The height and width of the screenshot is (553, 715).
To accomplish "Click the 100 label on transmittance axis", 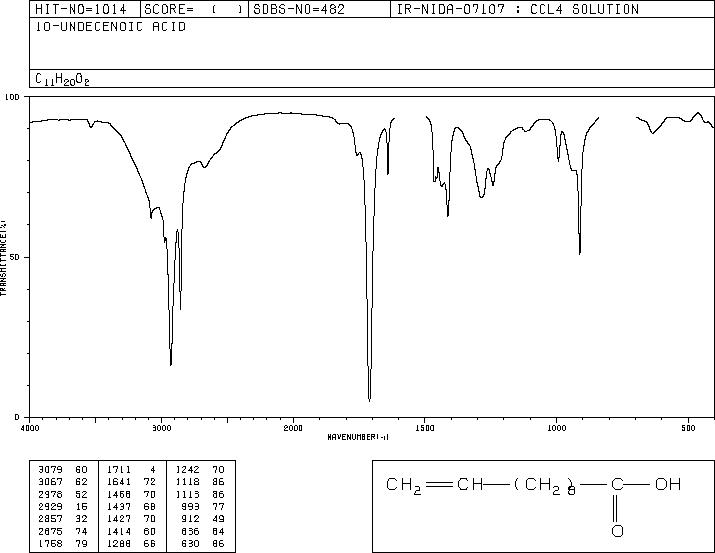I will click(x=12, y=97).
